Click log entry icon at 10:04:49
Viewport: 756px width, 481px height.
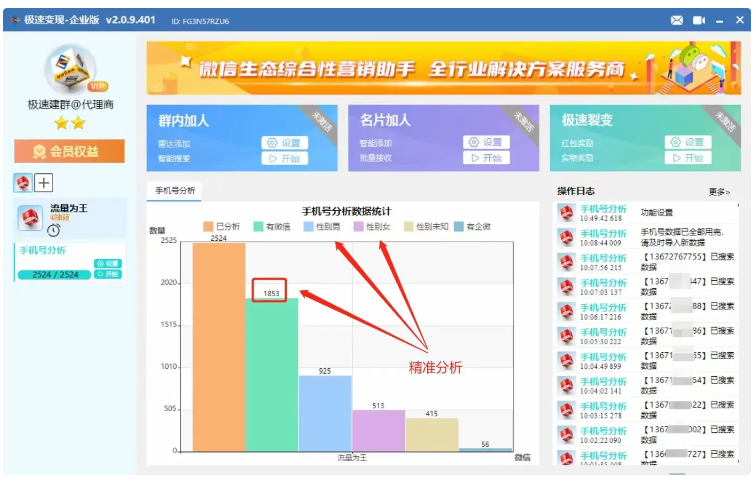point(567,361)
